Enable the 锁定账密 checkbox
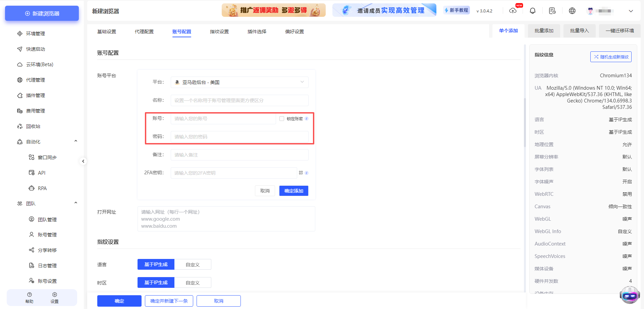The width and height of the screenshot is (644, 309). point(281,119)
